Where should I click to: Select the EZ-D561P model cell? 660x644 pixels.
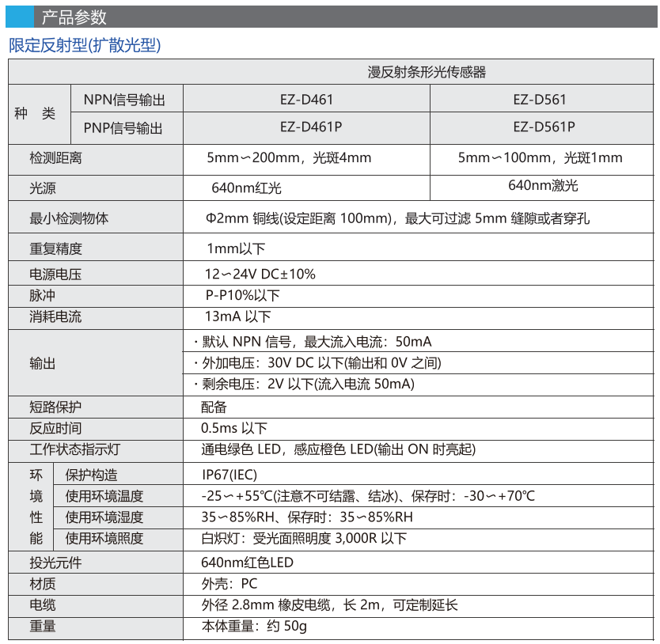click(544, 127)
